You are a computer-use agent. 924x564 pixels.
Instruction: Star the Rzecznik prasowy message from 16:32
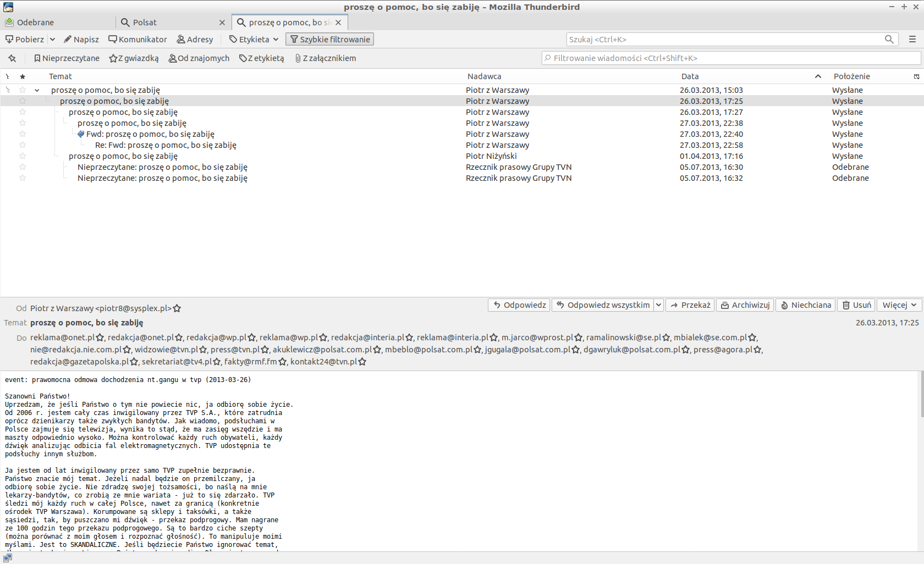tap(23, 178)
